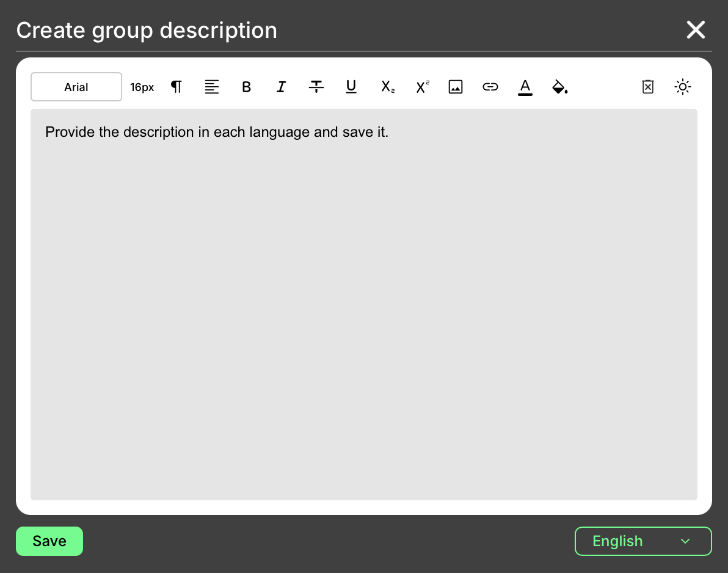This screenshot has width=728, height=573.
Task: Open the text alignment options
Action: (212, 87)
